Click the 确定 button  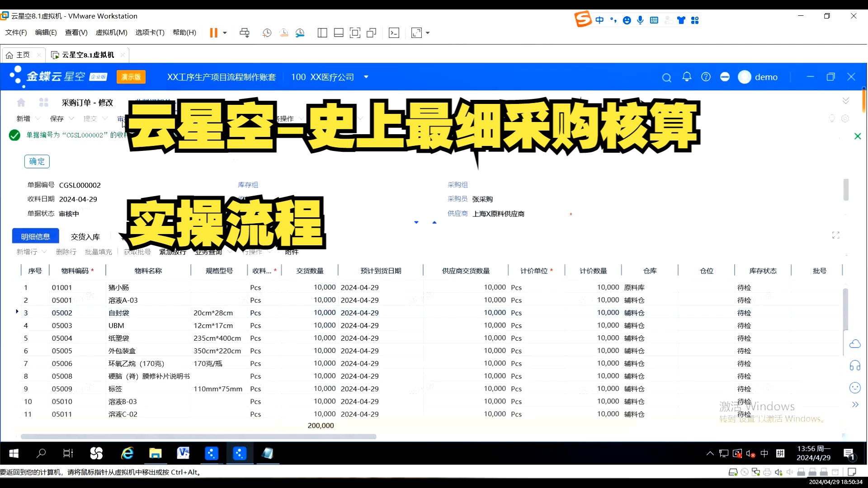(x=37, y=161)
